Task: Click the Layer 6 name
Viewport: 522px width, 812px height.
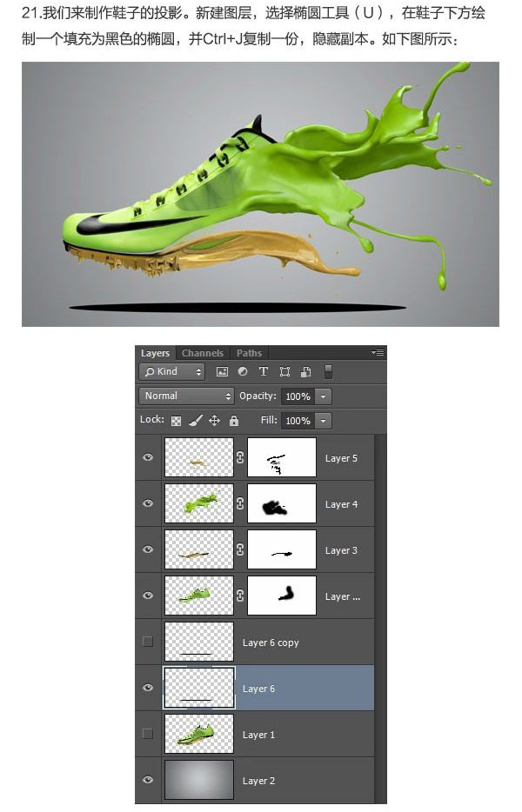Action: pos(258,689)
